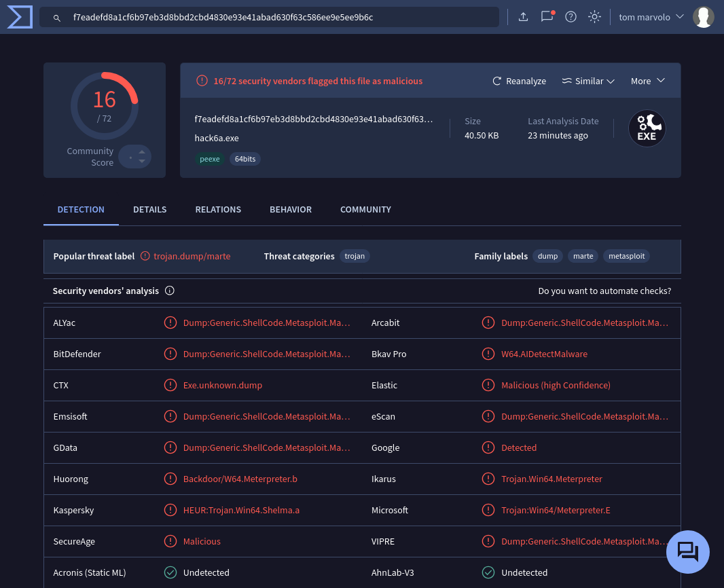Toggle the light theme sun icon
Image resolution: width=724 pixels, height=588 pixels.
(594, 17)
